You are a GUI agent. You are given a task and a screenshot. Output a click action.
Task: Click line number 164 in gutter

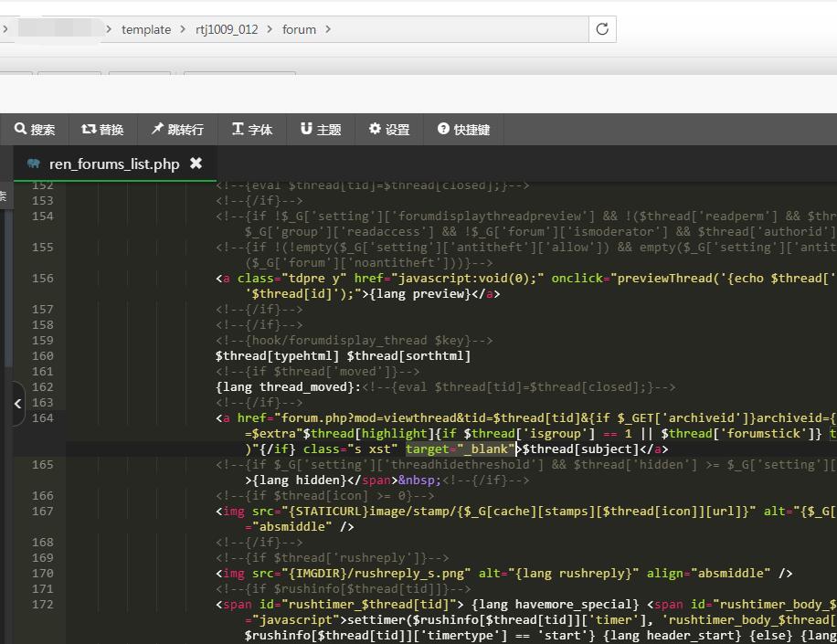pos(42,418)
